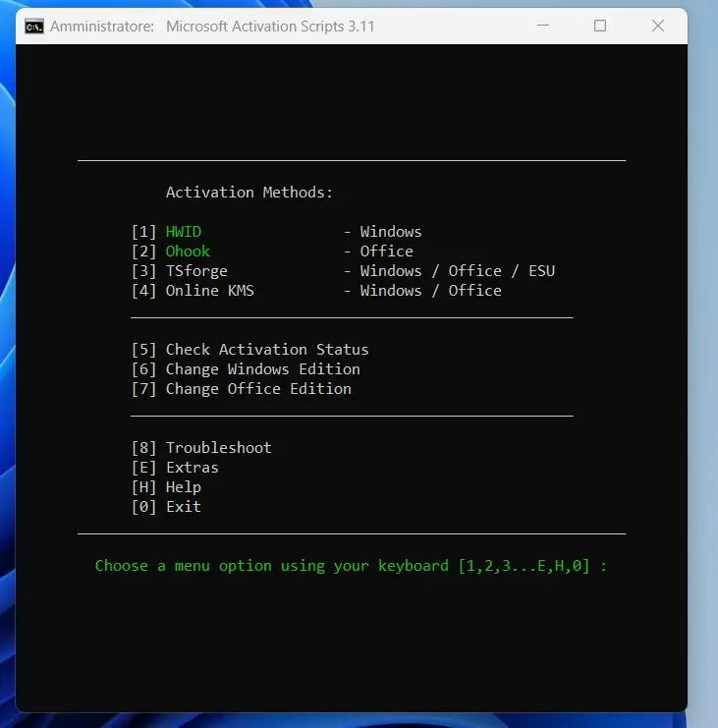Click '- Windows' description beside HWID
The image size is (718, 728).
click(382, 232)
